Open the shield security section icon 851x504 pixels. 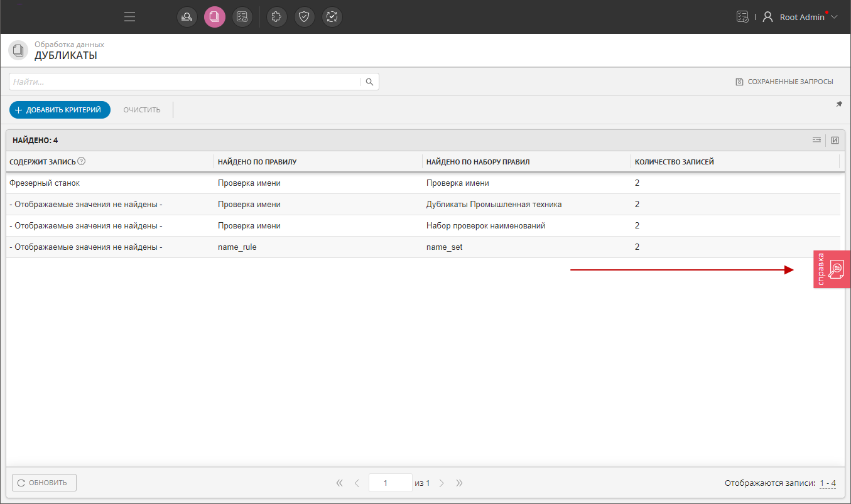coord(305,17)
